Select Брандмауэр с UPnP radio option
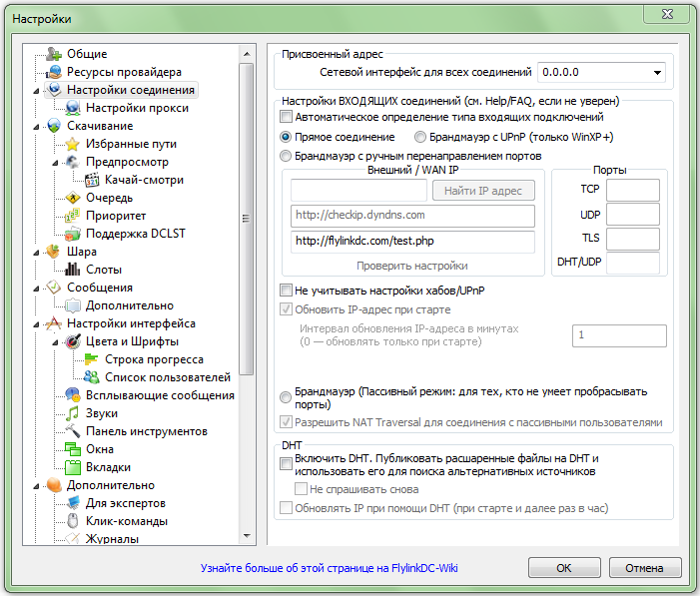This screenshot has height=596, width=700. pos(420,137)
